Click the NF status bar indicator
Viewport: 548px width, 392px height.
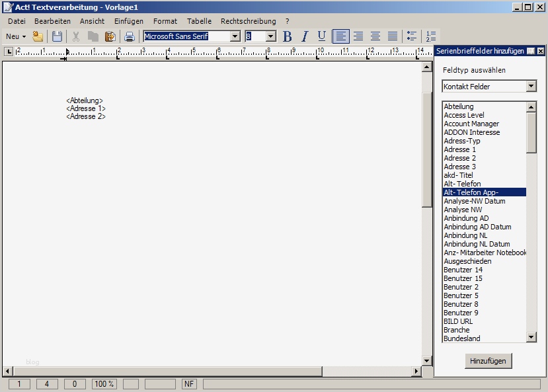(x=189, y=384)
